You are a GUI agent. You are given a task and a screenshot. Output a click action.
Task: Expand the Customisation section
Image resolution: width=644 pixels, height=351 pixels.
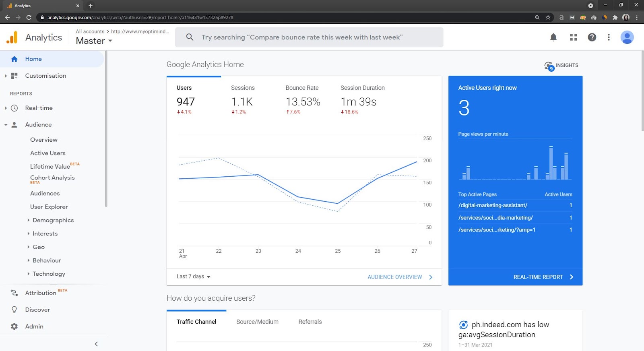pyautogui.click(x=6, y=76)
